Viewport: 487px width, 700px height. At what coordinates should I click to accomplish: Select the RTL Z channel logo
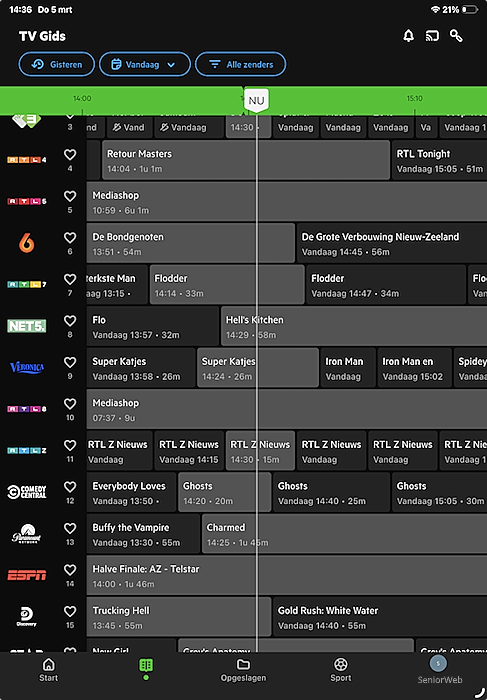click(x=26, y=450)
